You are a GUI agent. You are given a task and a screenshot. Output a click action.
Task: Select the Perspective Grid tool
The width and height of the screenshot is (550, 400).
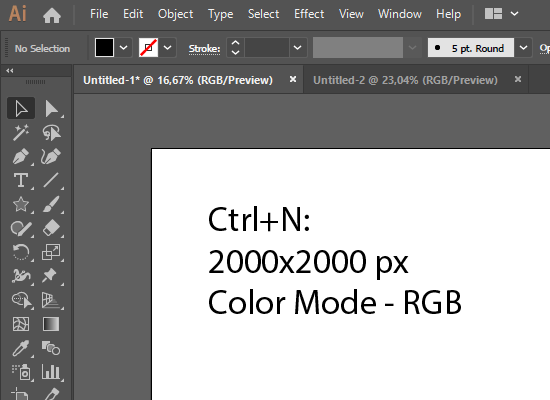tap(51, 300)
